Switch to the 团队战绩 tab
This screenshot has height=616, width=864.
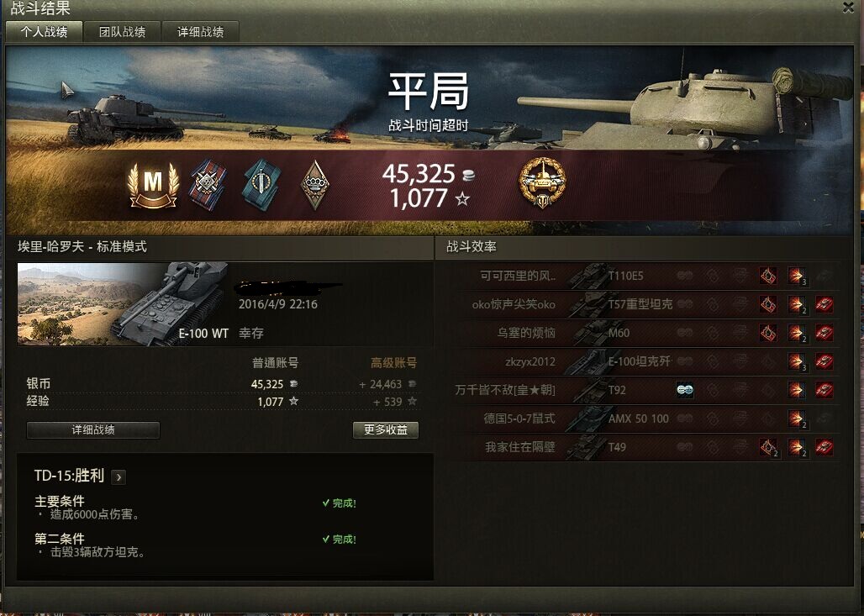[x=123, y=32]
